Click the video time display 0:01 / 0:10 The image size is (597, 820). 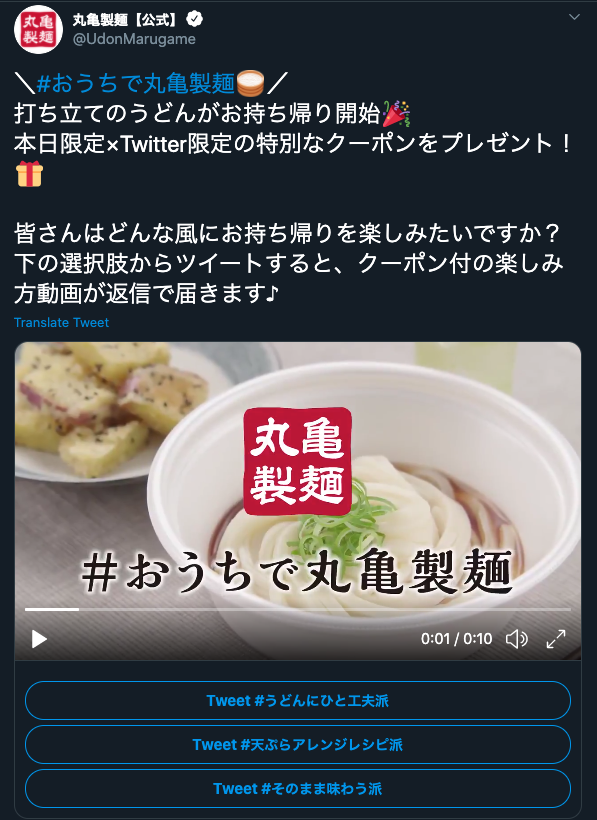click(456, 639)
